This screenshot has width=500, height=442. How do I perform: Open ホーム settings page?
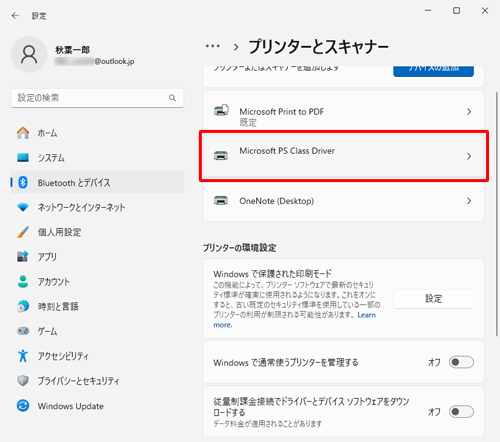[97, 133]
